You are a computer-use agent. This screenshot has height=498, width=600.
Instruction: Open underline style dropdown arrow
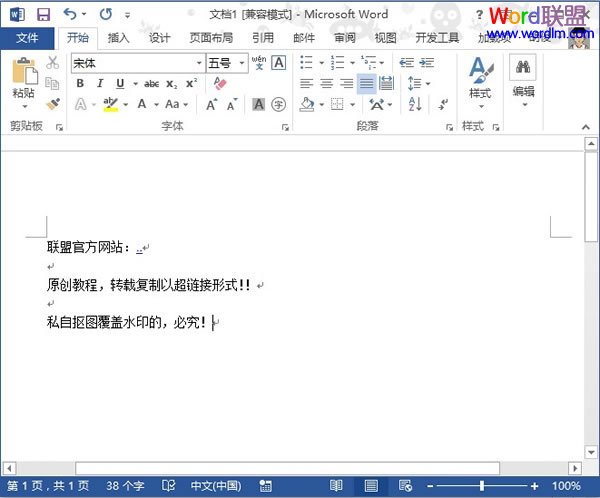tap(135, 83)
